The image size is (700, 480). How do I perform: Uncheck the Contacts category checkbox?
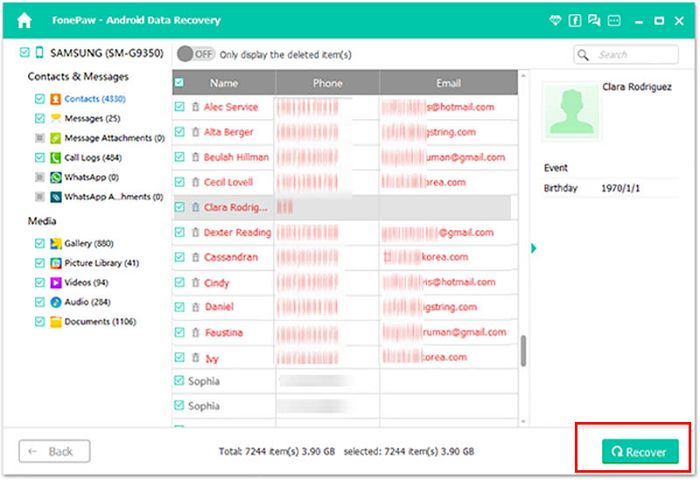[40, 99]
